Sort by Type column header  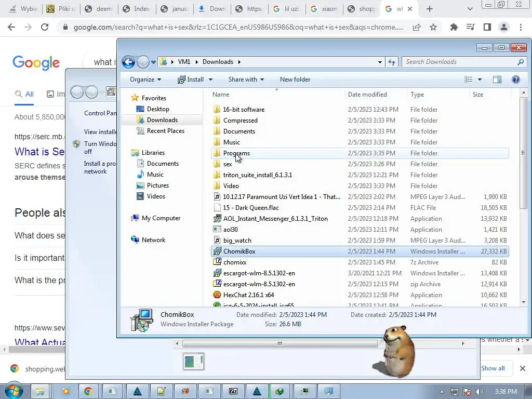417,95
